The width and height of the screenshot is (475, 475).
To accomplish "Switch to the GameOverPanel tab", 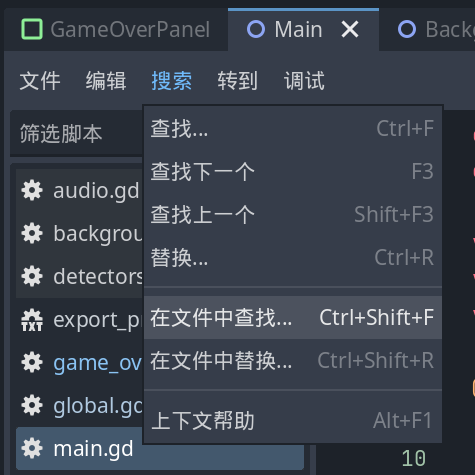I will tap(116, 30).
